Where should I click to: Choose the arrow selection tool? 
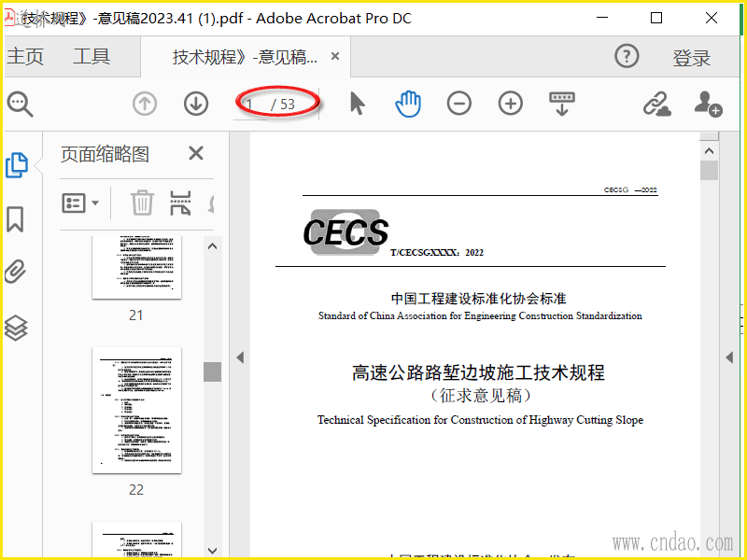pyautogui.click(x=357, y=104)
